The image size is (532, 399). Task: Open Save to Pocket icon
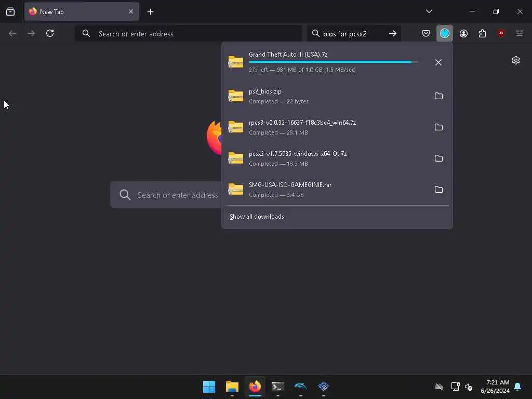[426, 33]
